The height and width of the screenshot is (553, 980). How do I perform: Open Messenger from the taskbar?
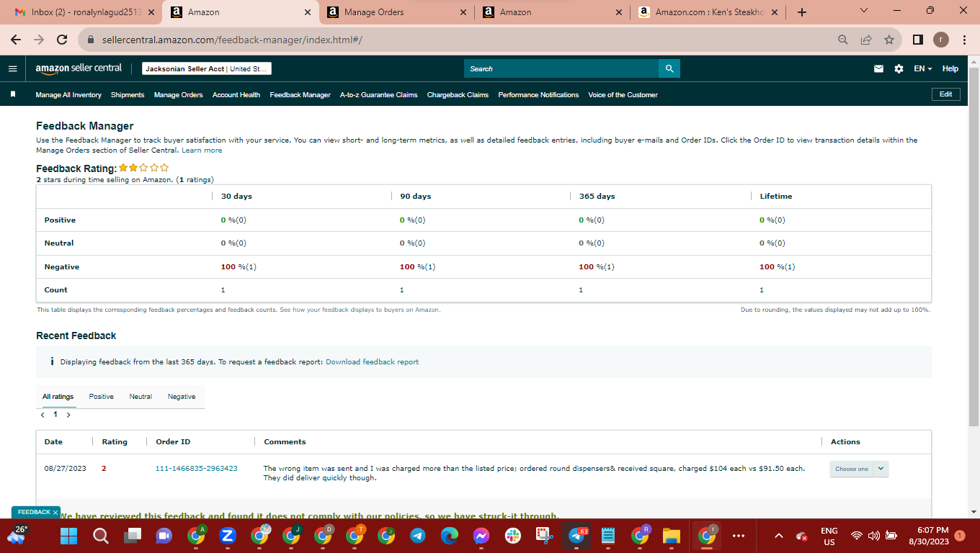(x=481, y=536)
